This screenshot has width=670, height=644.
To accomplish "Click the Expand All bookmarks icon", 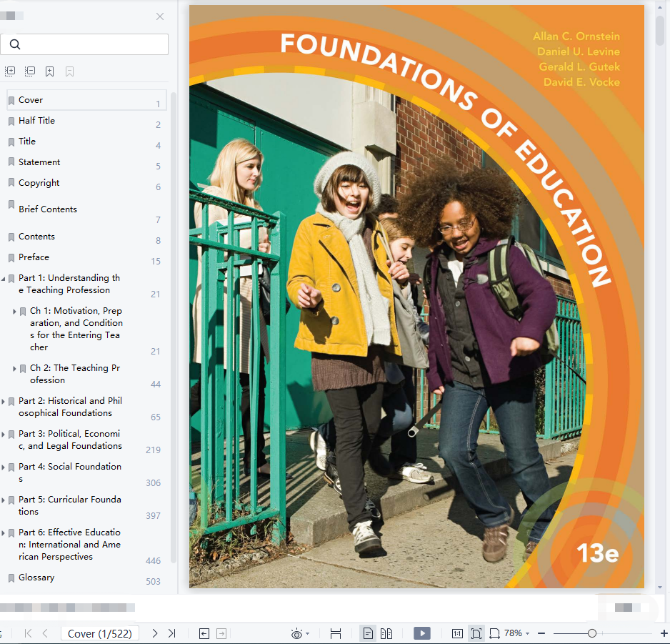I will coord(10,71).
